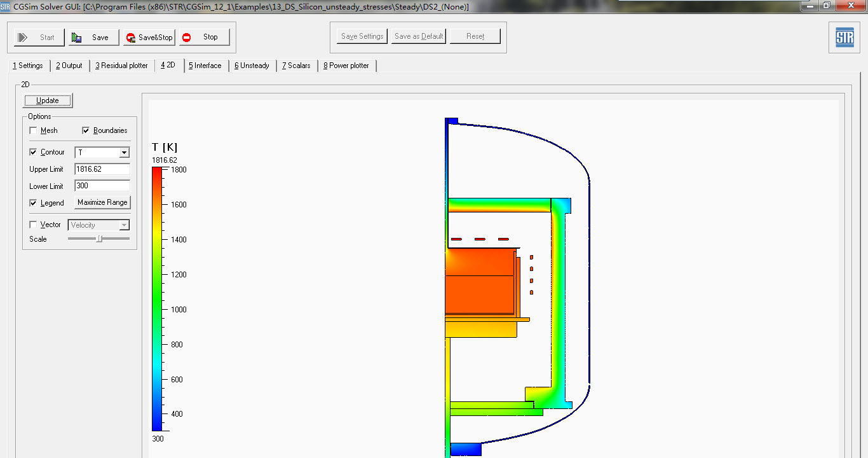The image size is (868, 458).
Task: Click the Maximize Range button
Action: [x=102, y=202]
